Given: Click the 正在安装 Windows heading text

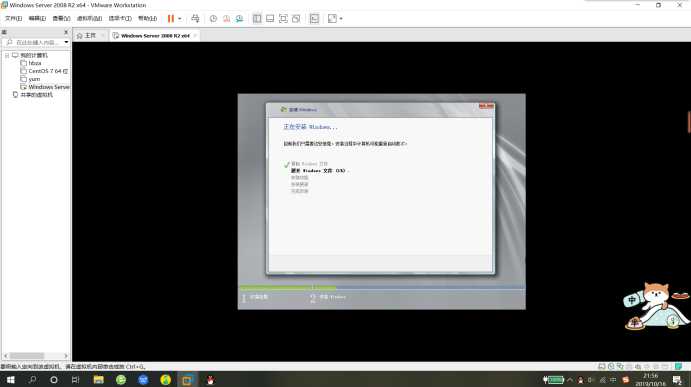Looking at the screenshot, I should (310, 127).
